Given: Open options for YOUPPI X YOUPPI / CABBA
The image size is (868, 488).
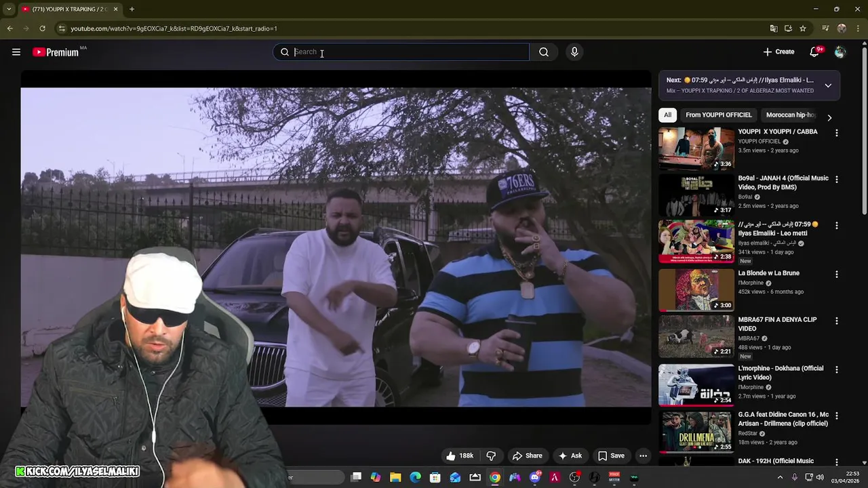Looking at the screenshot, I should point(837,134).
